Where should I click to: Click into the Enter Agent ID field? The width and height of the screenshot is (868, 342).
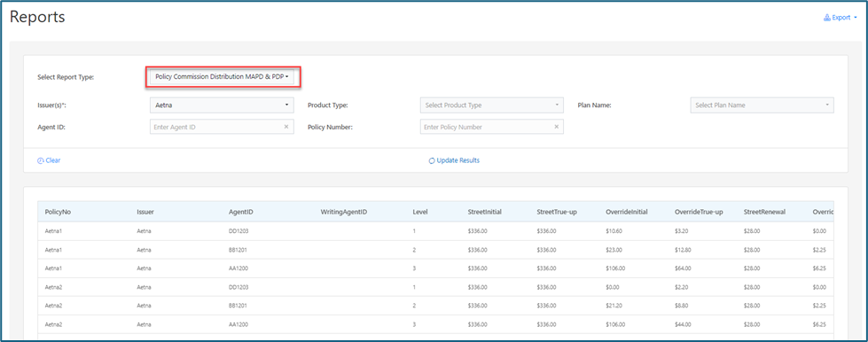coord(216,127)
